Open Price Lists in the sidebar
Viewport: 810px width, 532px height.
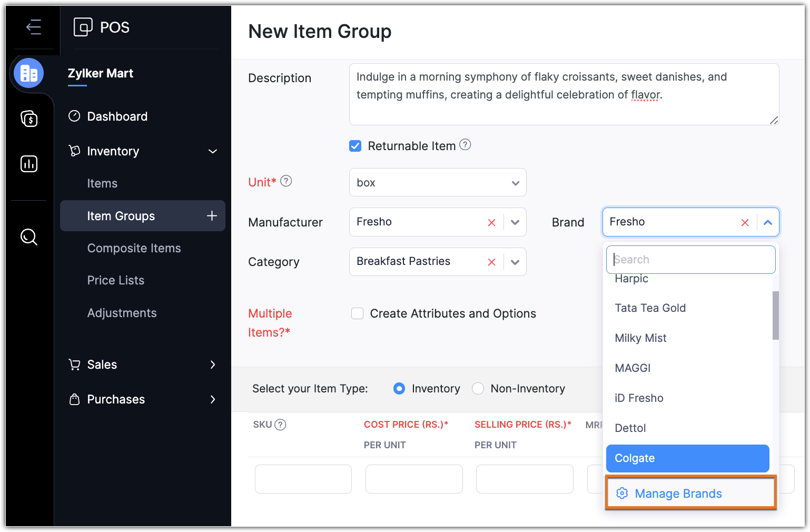pos(115,280)
